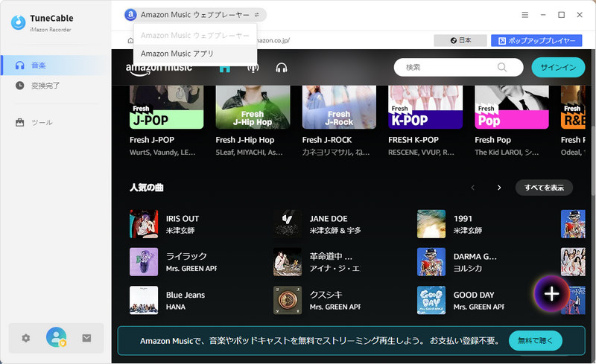Click the FRESH K-POP title text
Image resolution: width=596 pixels, height=364 pixels.
click(x=413, y=140)
